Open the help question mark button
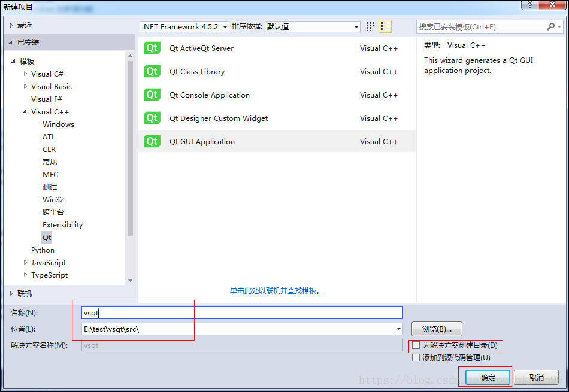 click(x=530, y=4)
